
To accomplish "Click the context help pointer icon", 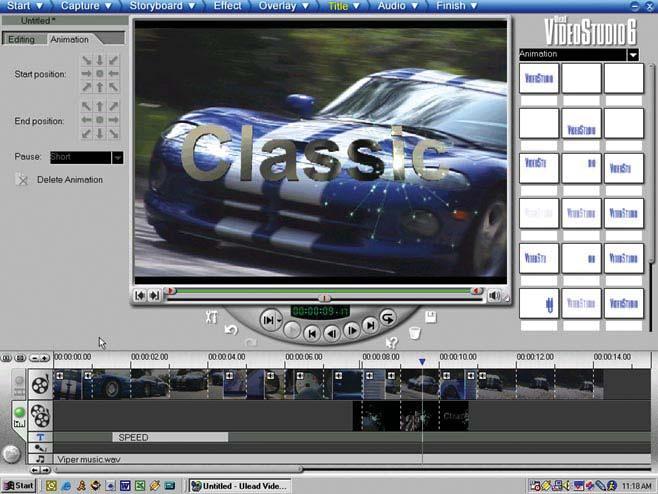I will [x=391, y=343].
